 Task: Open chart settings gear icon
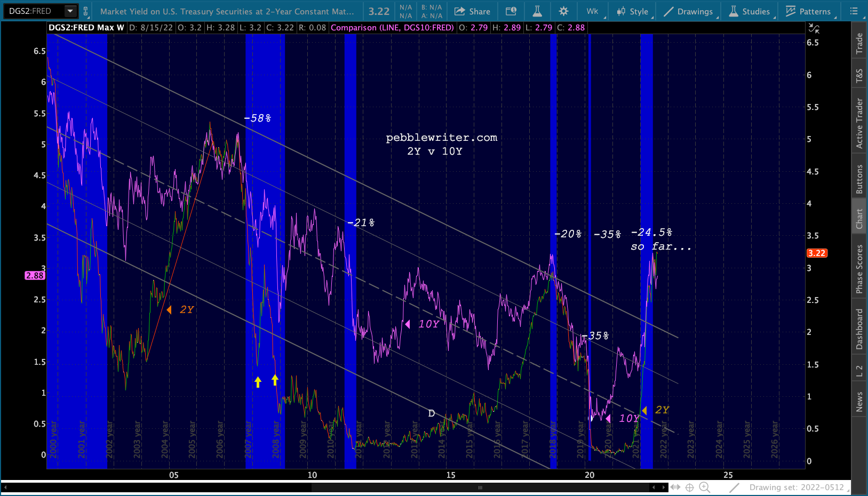point(563,11)
